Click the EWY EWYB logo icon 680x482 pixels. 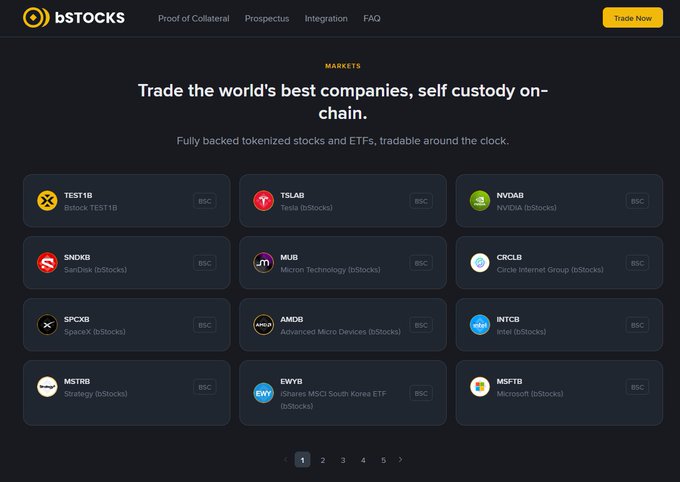[263, 393]
